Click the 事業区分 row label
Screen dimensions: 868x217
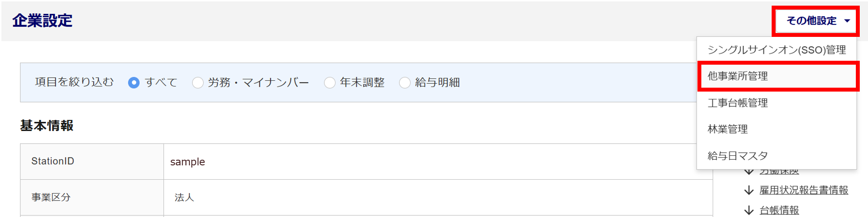point(51,197)
